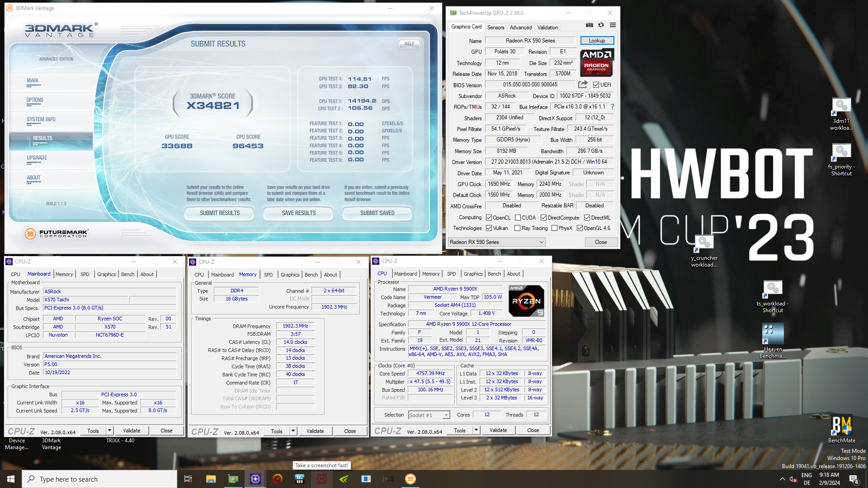The height and width of the screenshot is (488, 868).
Task: Take GPU-Z screenshot with camera icon
Action: 589,25
